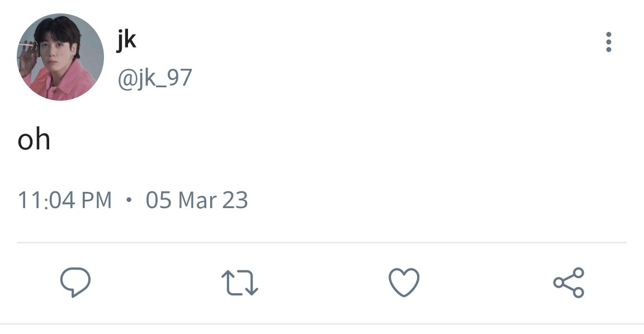This screenshot has width=644, height=334.
Task: Open the reply speech bubble icon
Action: [75, 282]
